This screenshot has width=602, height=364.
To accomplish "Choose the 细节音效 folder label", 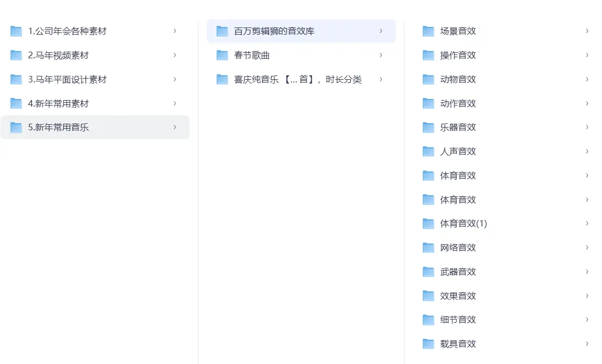I will point(458,320).
